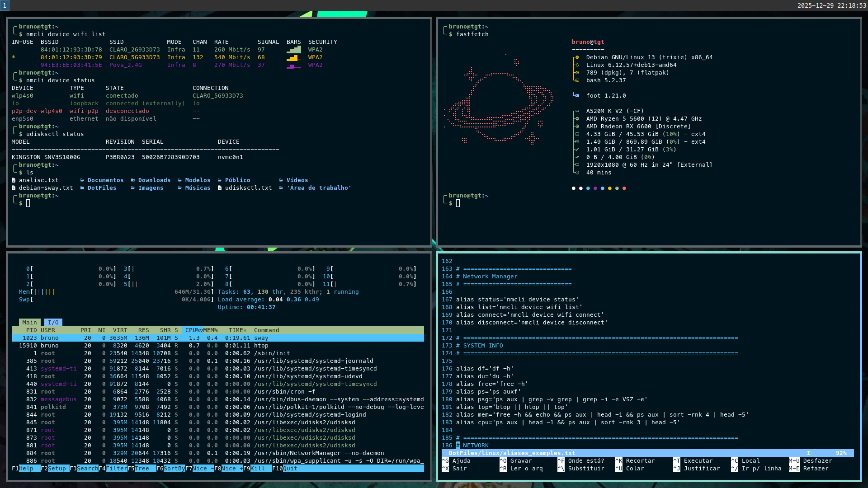Switch to the htop I/O tab
Screen dimensions: 868x488
click(53, 323)
